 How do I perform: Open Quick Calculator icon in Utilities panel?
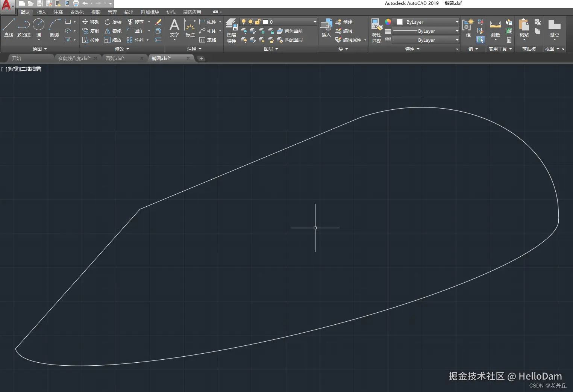tap(509, 40)
